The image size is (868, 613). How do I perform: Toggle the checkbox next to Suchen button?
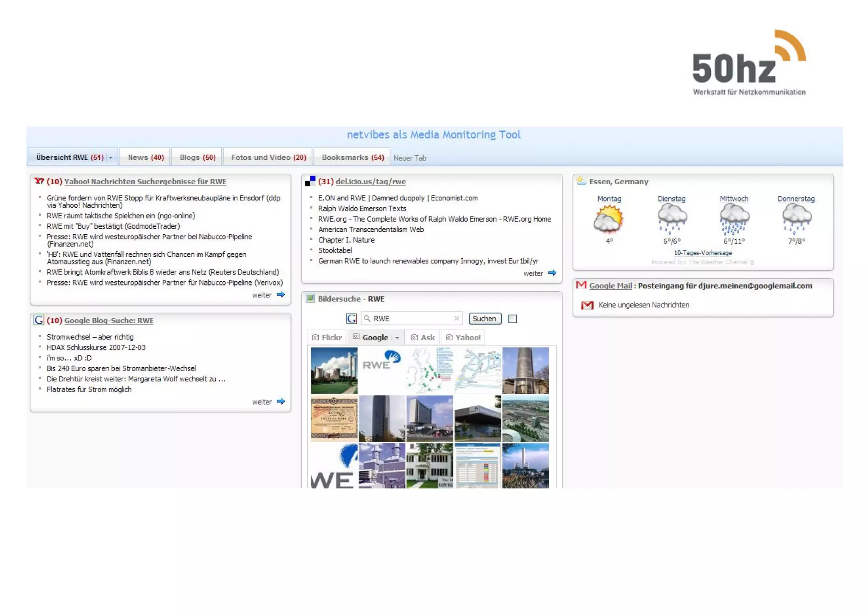(x=512, y=319)
